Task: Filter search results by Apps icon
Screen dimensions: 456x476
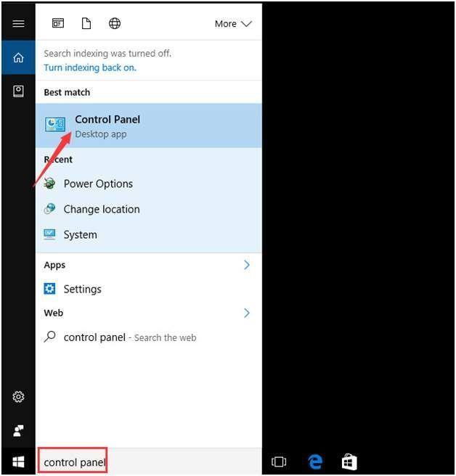Action: [57, 23]
